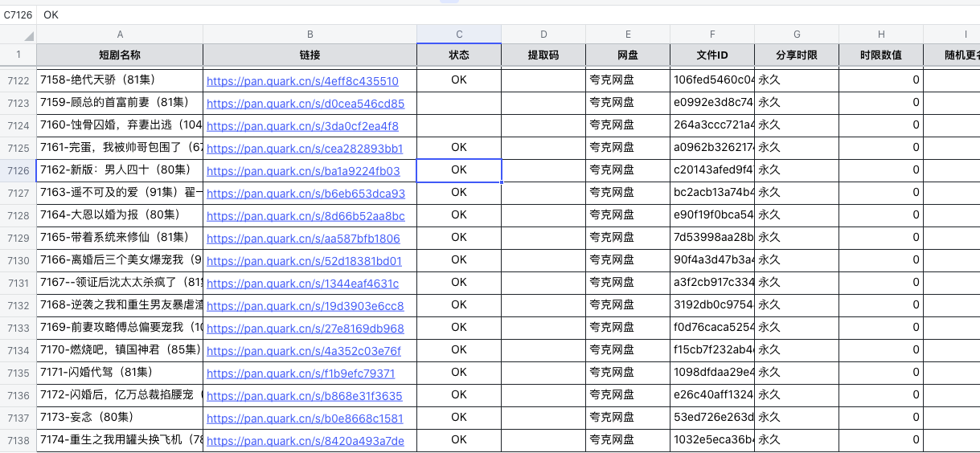Select the 分享时限 header cell
This screenshot has height=453, width=980.
pos(796,55)
